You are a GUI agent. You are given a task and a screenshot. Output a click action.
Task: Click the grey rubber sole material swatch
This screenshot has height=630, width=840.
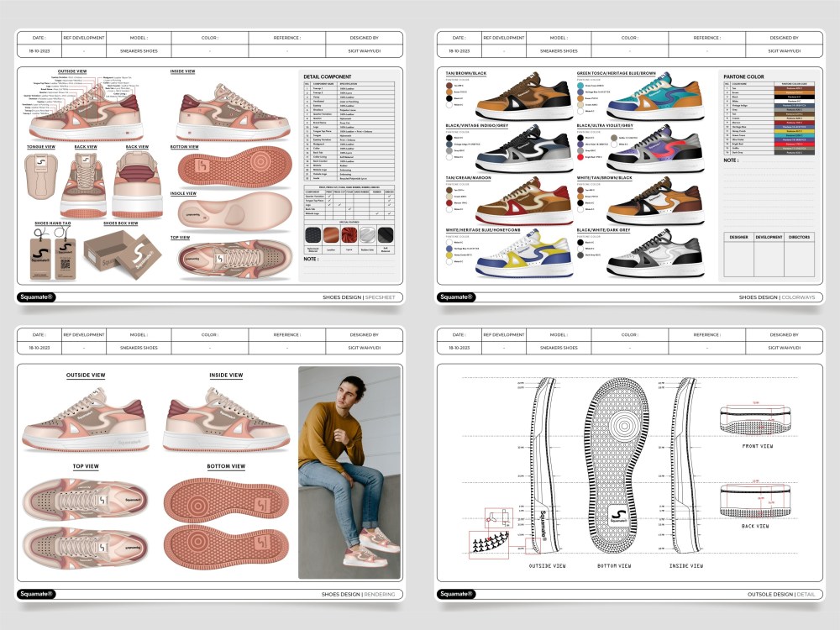click(x=367, y=234)
